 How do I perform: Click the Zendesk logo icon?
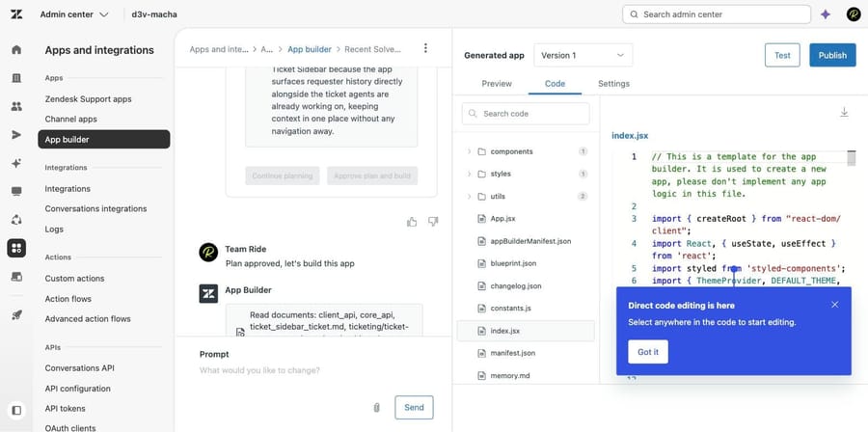click(x=16, y=14)
